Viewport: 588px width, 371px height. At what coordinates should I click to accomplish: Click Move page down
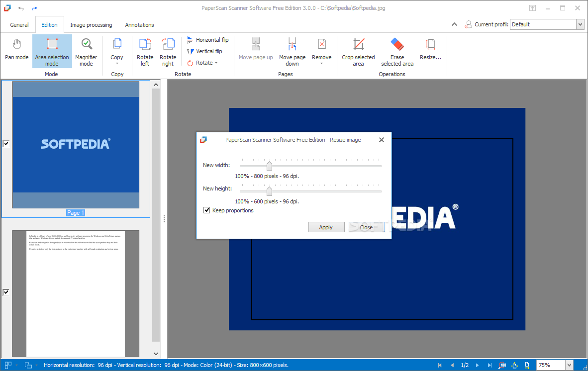pyautogui.click(x=292, y=51)
